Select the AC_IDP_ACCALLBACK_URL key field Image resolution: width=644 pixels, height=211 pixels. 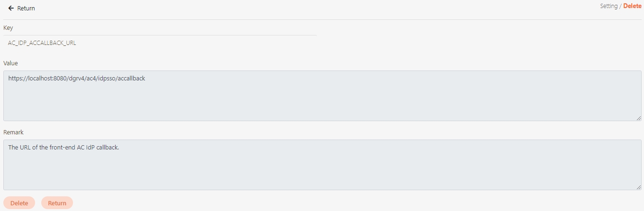42,43
